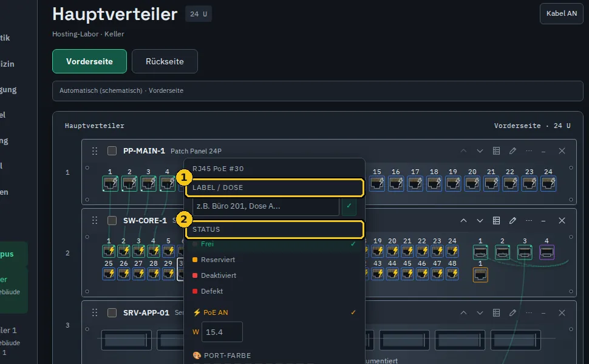Collapse SW-CORE-1 with the minus icon
Image resolution: width=589 pixels, height=364 pixels.
[543, 221]
